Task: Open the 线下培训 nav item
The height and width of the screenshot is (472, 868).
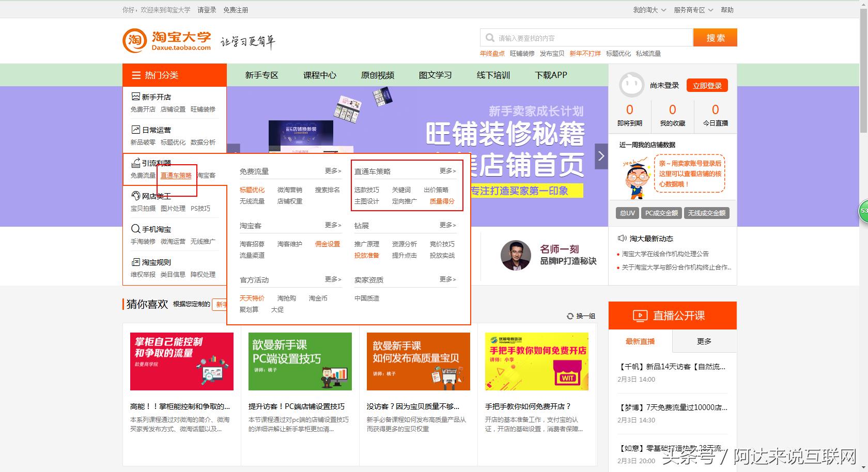Action: 493,75
